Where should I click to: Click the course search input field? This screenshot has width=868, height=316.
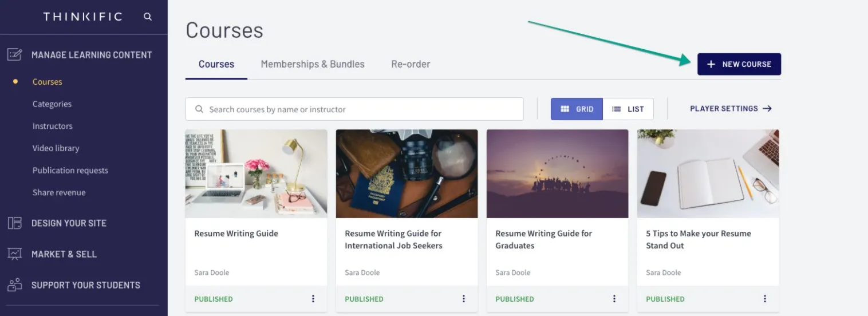point(354,109)
